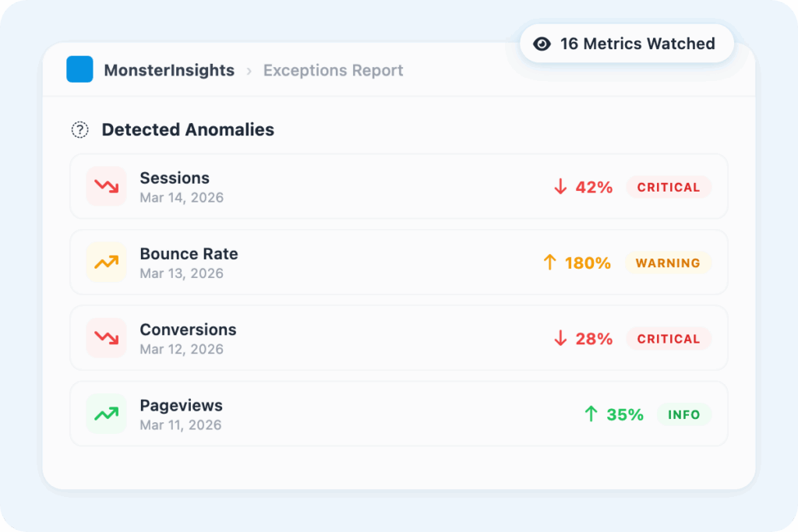Click the eye icon in Metrics Watched
The height and width of the screenshot is (532, 798).
[542, 44]
